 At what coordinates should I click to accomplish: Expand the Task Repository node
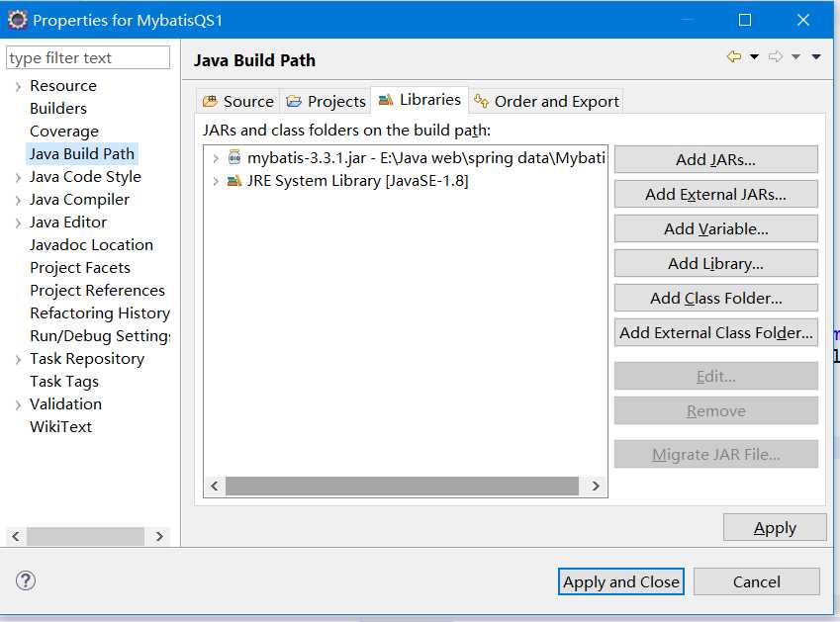click(18, 360)
